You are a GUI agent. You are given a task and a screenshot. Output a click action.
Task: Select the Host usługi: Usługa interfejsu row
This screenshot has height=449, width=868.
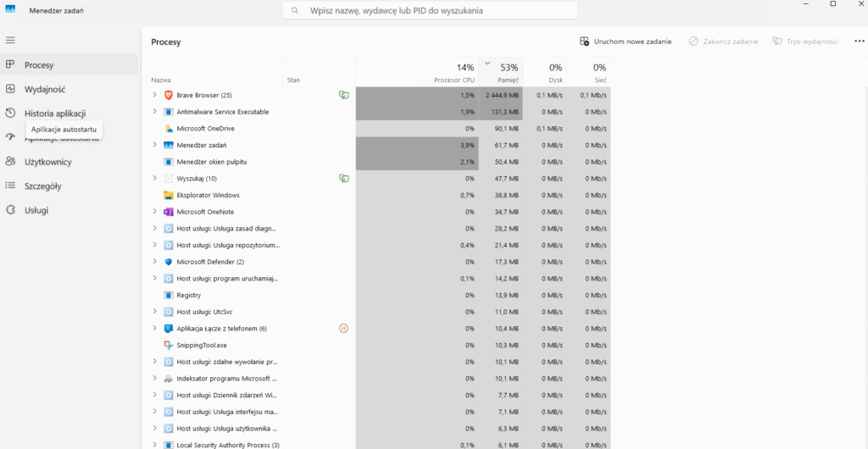point(376,412)
